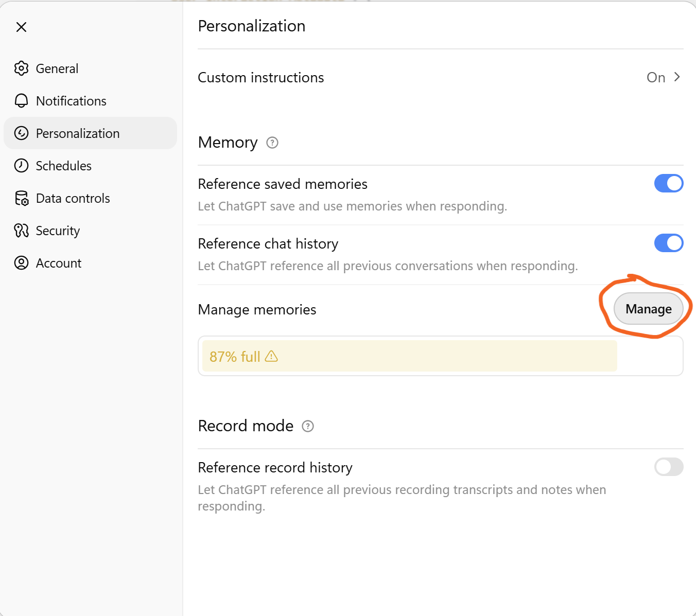Click the Memory help question mark icon
Image resolution: width=696 pixels, height=616 pixels.
pyautogui.click(x=272, y=143)
